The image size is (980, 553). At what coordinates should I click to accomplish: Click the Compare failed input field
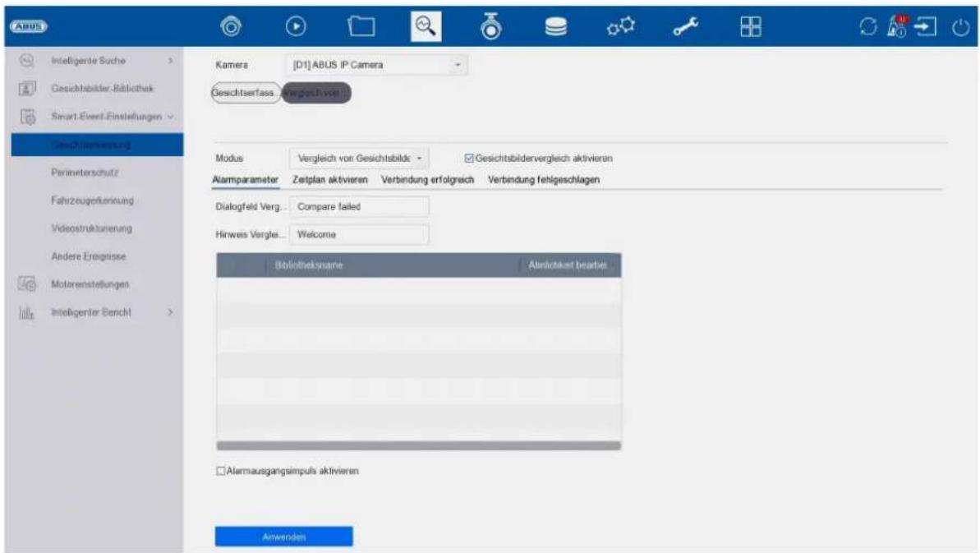click(x=359, y=206)
